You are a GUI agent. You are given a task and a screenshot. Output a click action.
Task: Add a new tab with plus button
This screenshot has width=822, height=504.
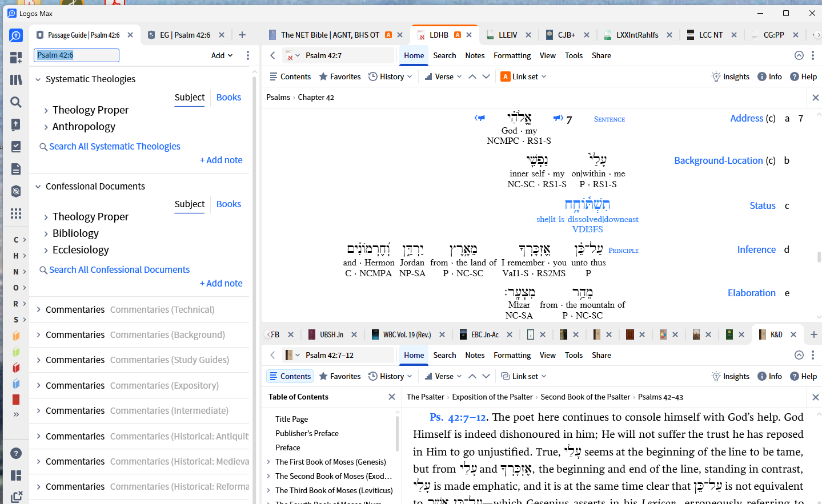(242, 35)
